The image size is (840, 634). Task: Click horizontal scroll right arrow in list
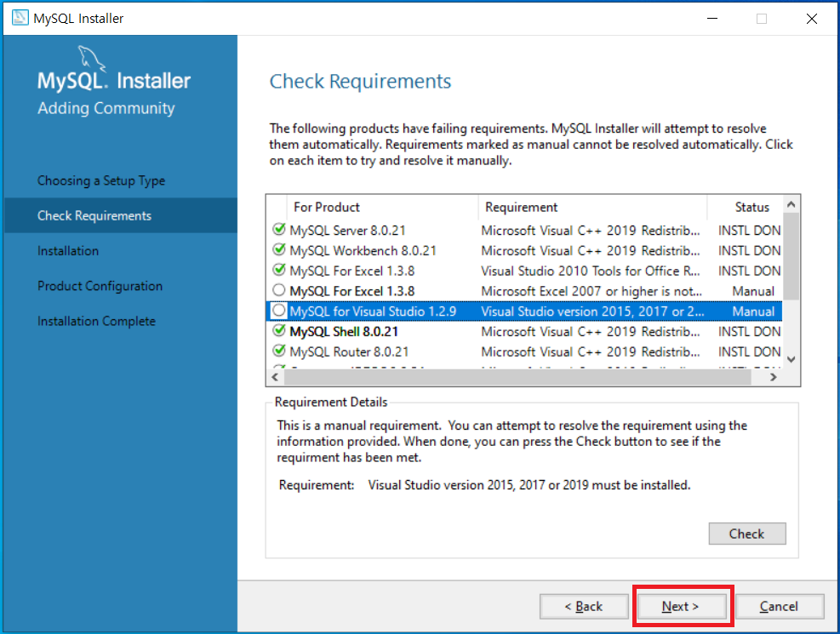773,377
